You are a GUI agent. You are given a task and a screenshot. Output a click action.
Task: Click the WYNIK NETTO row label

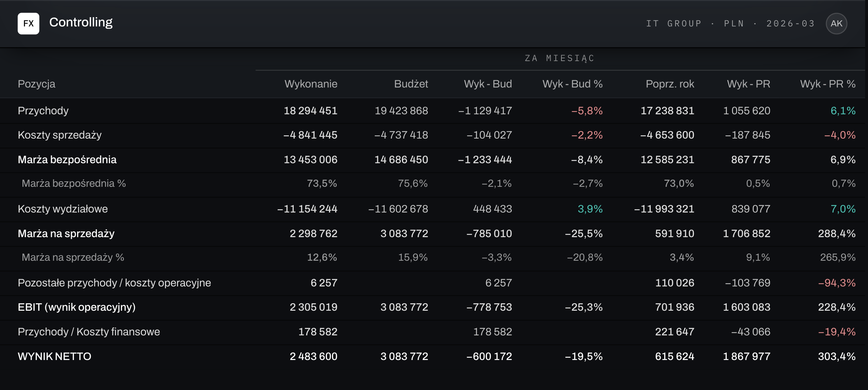(55, 356)
